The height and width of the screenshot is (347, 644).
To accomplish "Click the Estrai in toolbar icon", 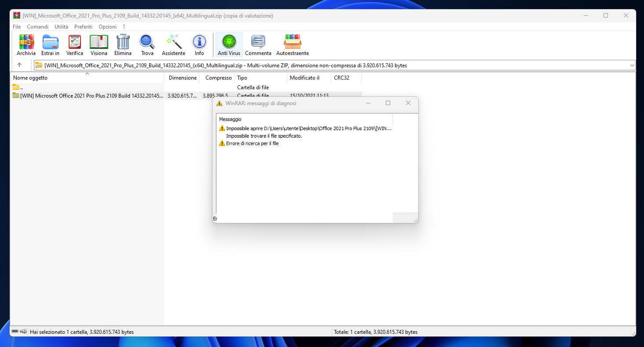I will (50, 45).
